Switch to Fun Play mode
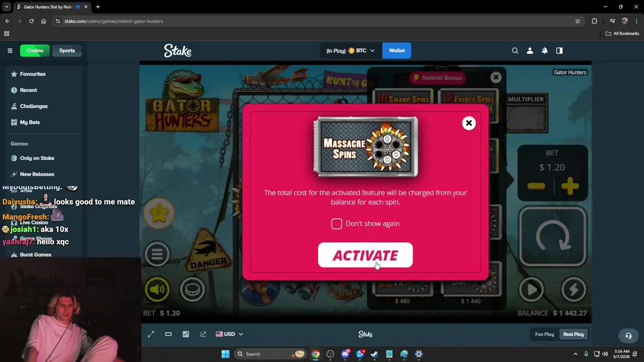The height and width of the screenshot is (362, 644). 544,334
